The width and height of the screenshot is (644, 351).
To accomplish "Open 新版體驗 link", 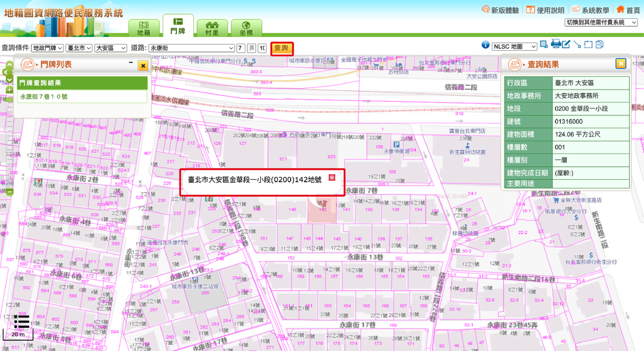I will click(500, 10).
